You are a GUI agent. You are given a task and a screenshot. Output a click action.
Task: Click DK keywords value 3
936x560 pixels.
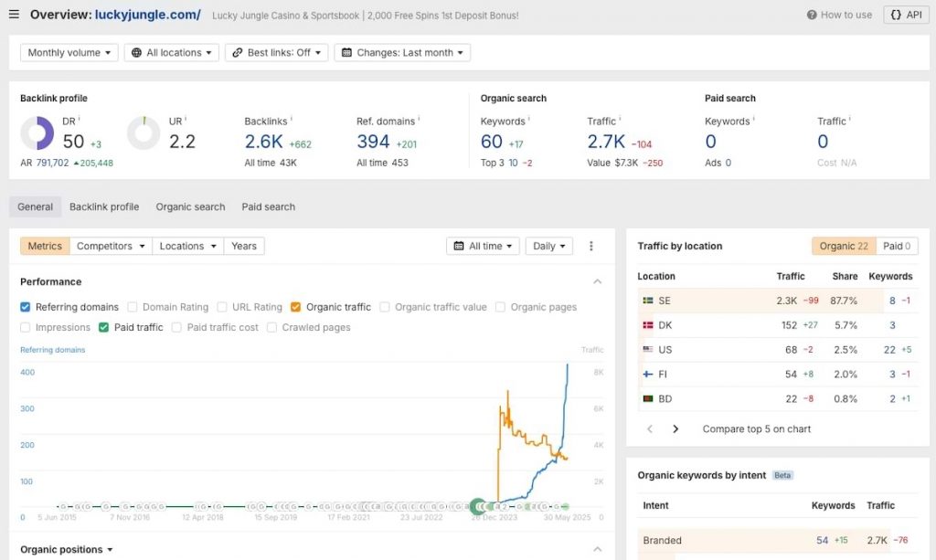pos(892,325)
